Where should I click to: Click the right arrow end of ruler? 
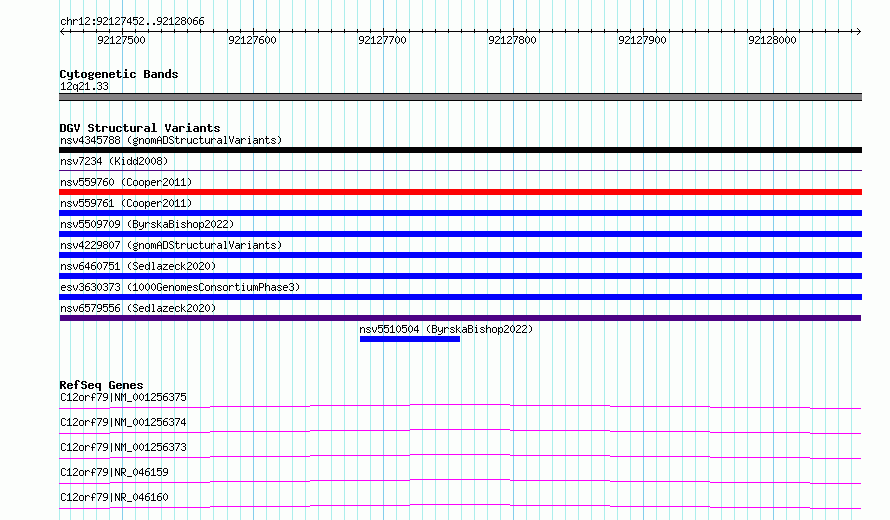click(858, 32)
